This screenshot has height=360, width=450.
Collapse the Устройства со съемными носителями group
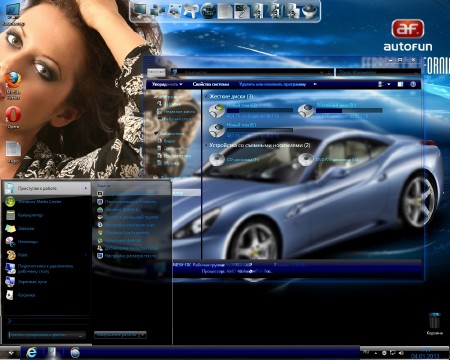(206, 145)
